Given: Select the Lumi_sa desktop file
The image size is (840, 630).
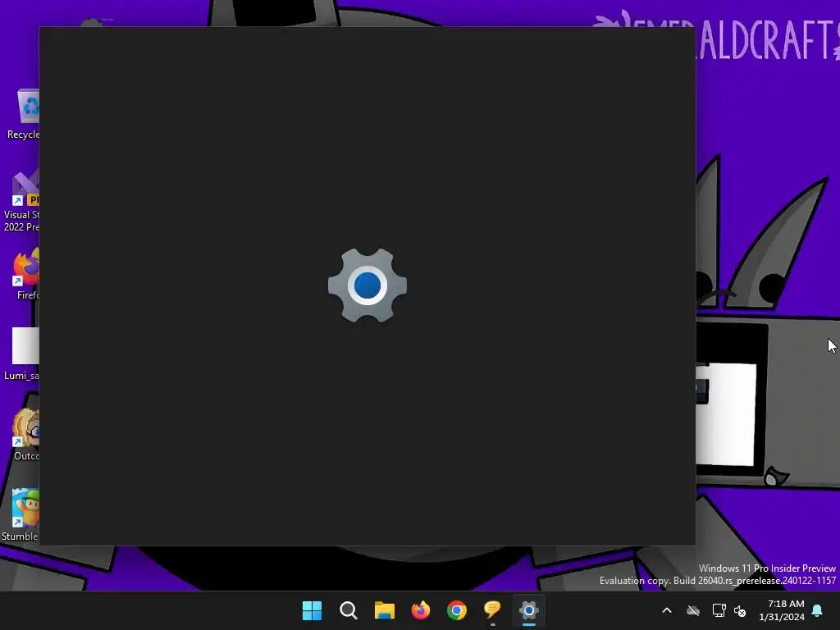Looking at the screenshot, I should (x=21, y=354).
